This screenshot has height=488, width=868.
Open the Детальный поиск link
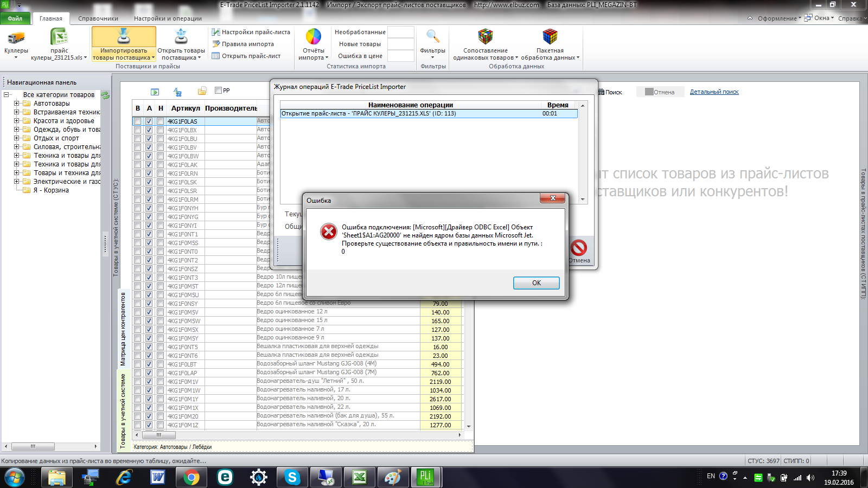point(714,92)
